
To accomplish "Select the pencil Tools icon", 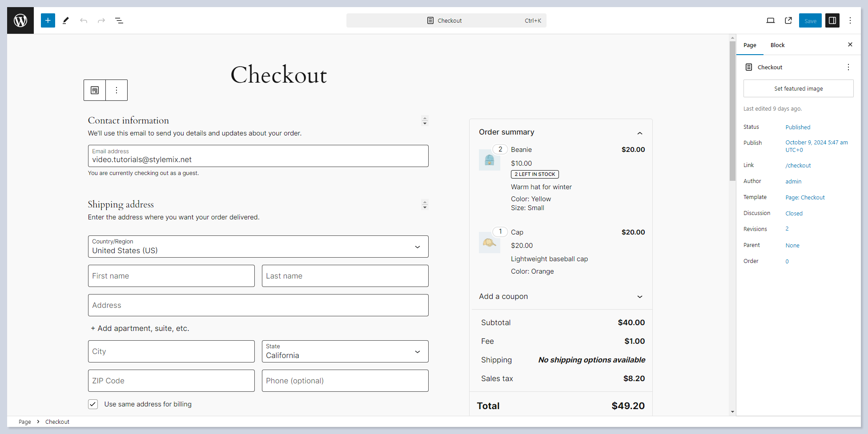I will point(66,20).
